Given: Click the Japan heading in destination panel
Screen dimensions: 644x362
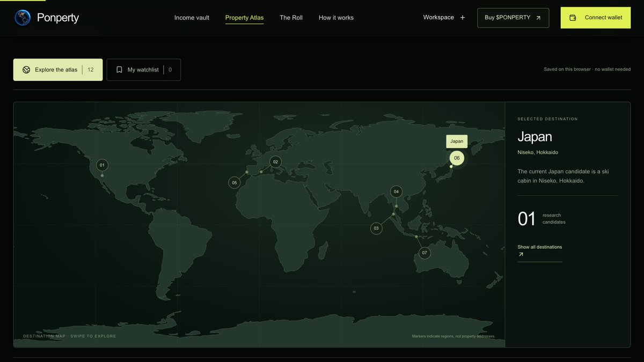Looking at the screenshot, I should [x=535, y=137].
